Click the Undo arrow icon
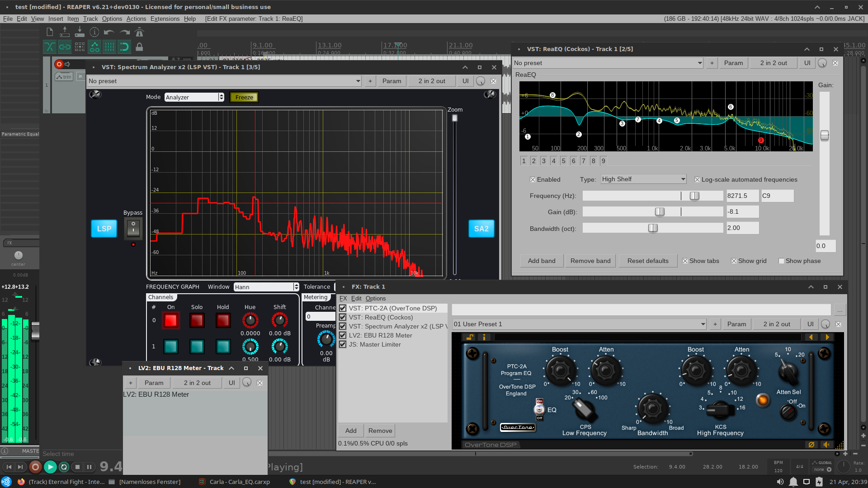 [x=109, y=32]
